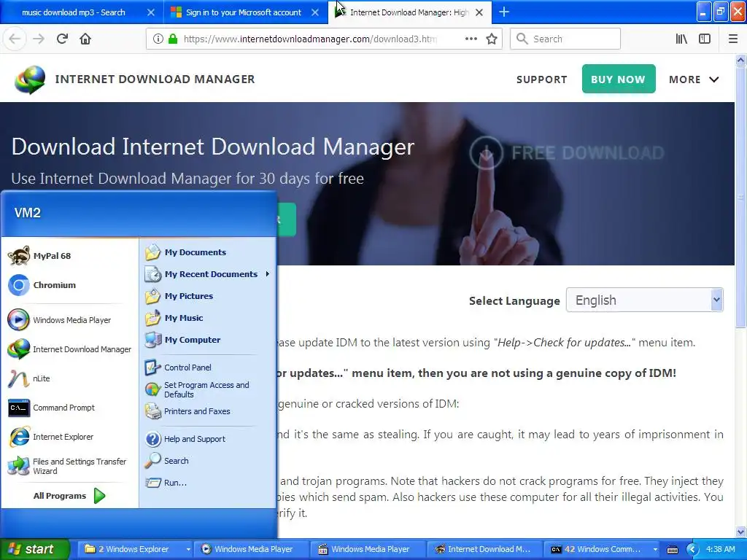Click the keyboard tray icon
The width and height of the screenshot is (747, 560).
tap(672, 550)
